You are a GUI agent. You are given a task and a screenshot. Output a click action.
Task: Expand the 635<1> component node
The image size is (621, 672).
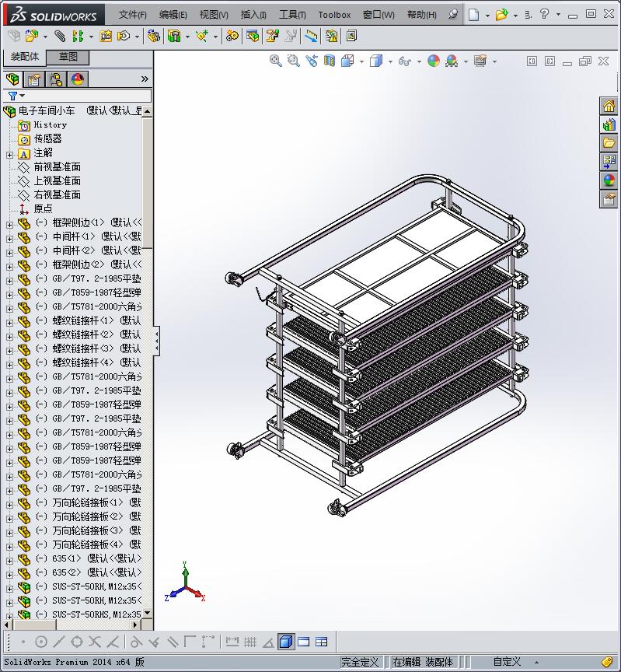tap(9, 561)
